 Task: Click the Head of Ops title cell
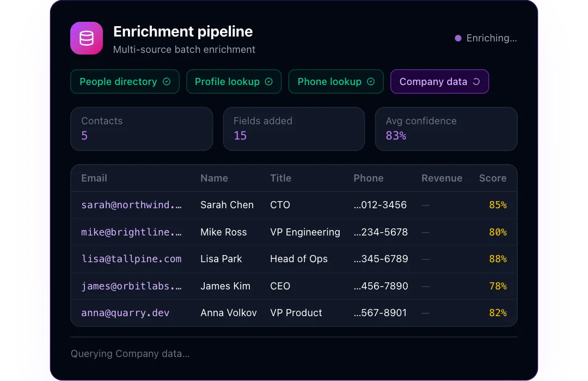click(299, 259)
